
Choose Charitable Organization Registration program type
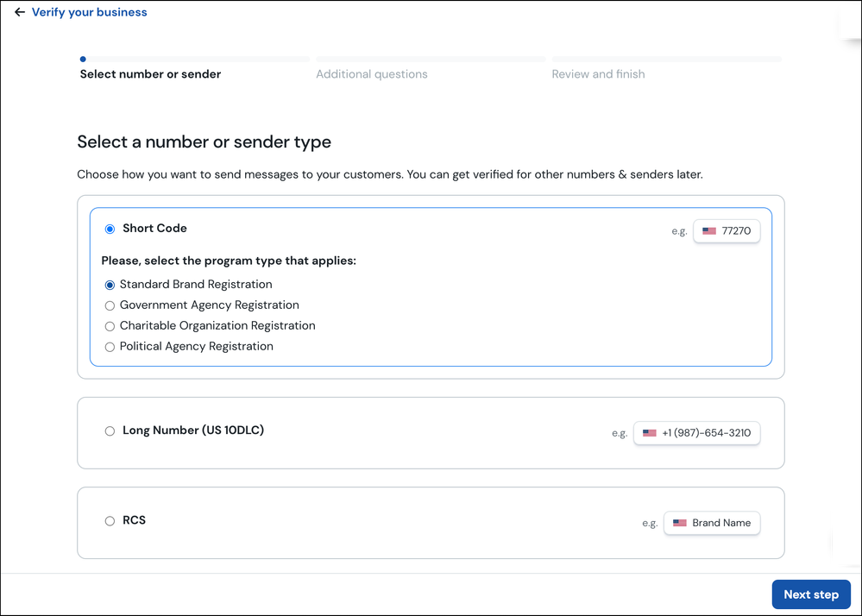tap(110, 326)
